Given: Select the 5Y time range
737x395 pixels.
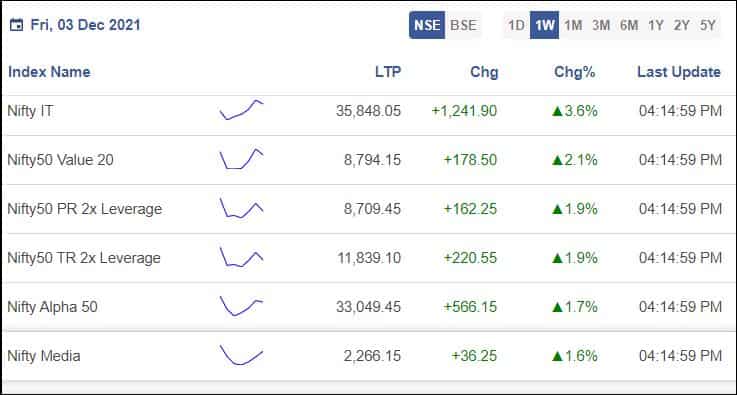Looking at the screenshot, I should click(707, 25).
